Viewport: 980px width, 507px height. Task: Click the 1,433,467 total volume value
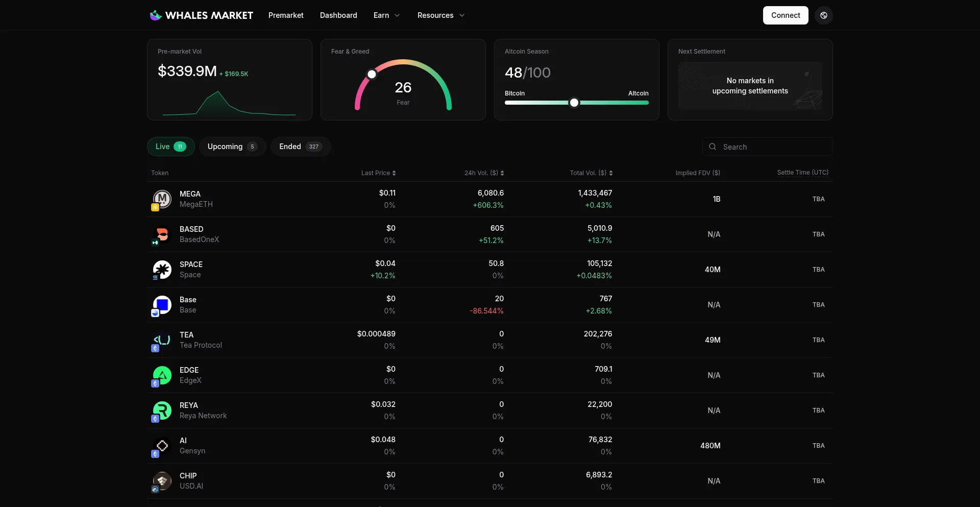click(595, 193)
